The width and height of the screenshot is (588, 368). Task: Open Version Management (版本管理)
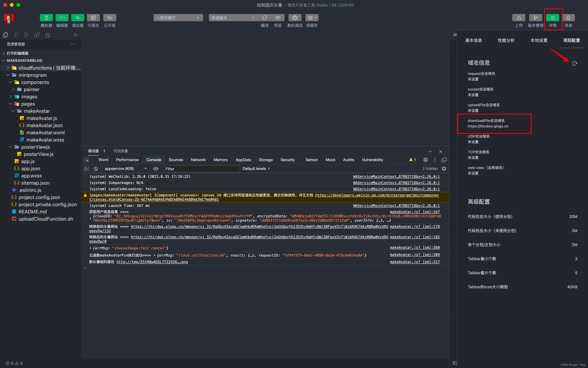tap(536, 17)
